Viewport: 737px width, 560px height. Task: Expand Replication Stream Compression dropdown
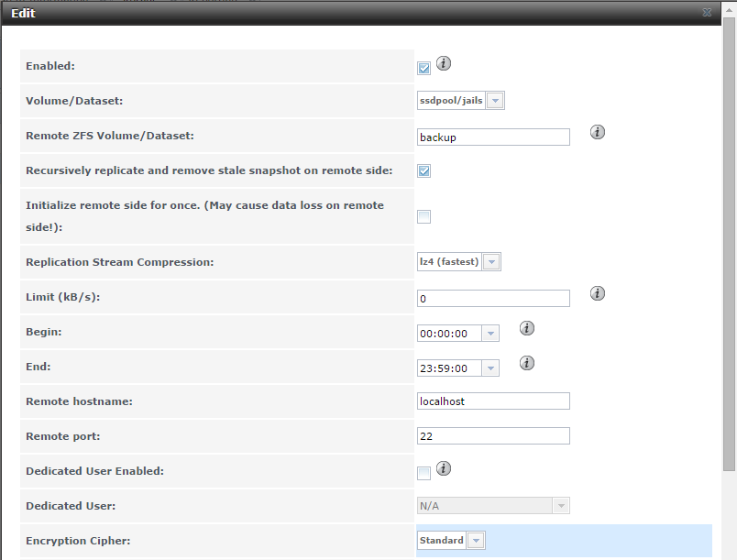coord(491,262)
